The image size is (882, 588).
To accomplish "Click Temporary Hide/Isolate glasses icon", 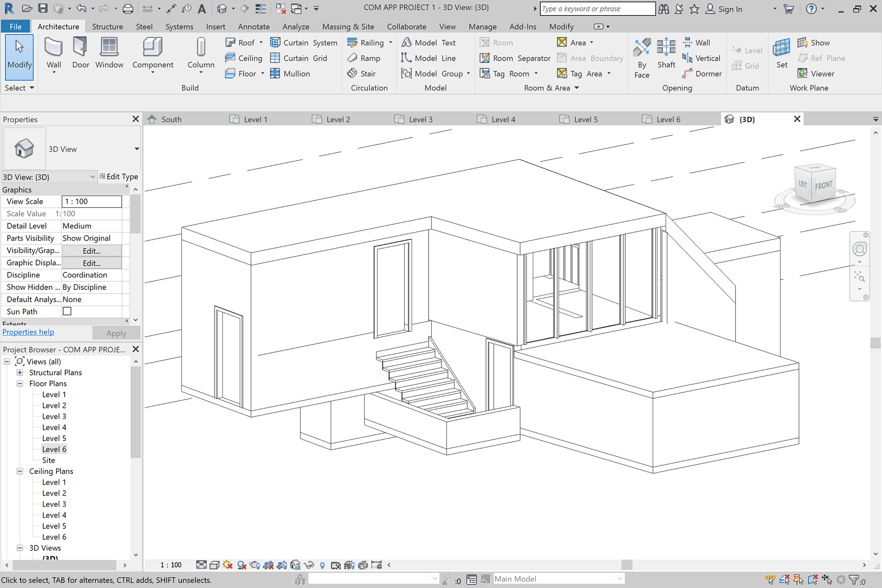I will (309, 565).
